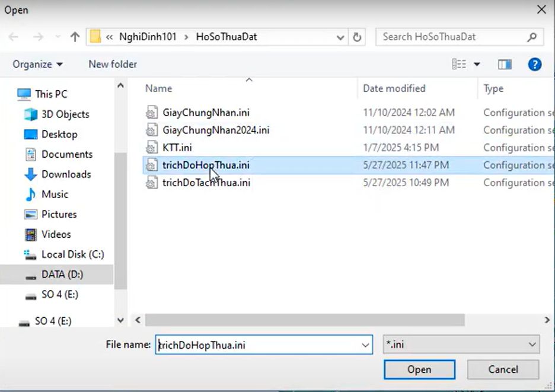This screenshot has width=555, height=392.
Task: Sort files by Date modified column
Action: [394, 88]
